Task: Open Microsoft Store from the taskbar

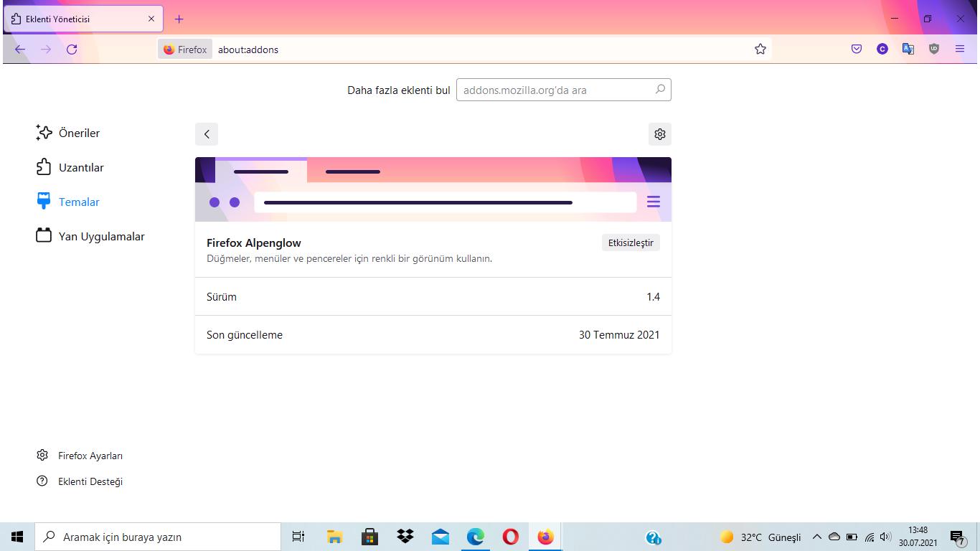Action: click(x=369, y=537)
